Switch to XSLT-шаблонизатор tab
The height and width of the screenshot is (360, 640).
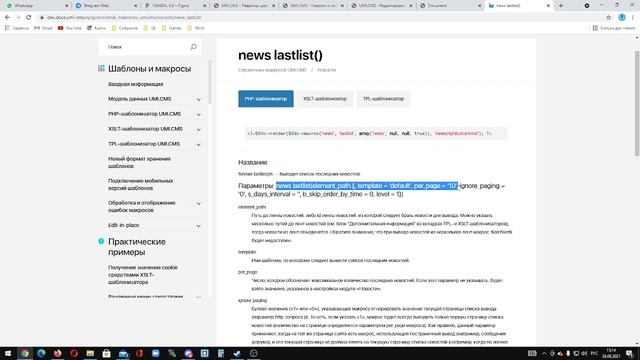click(x=325, y=99)
